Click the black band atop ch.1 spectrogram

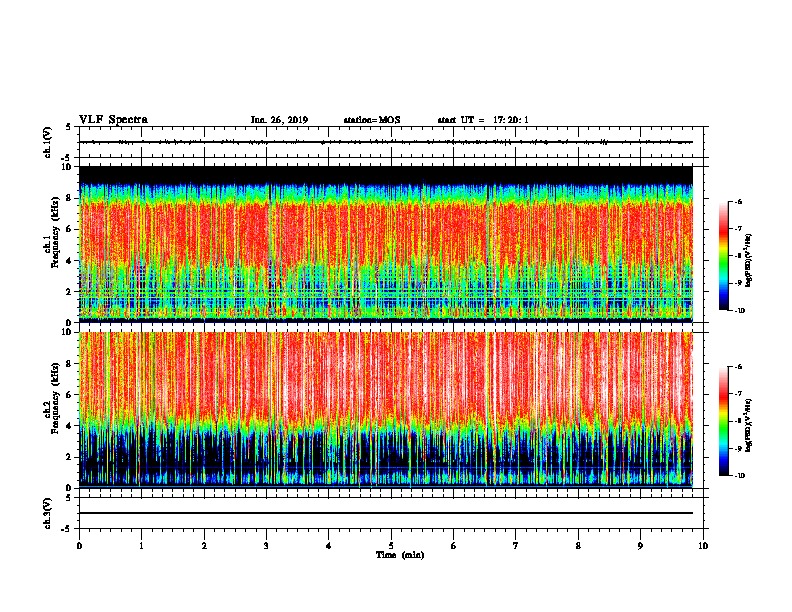pos(386,175)
